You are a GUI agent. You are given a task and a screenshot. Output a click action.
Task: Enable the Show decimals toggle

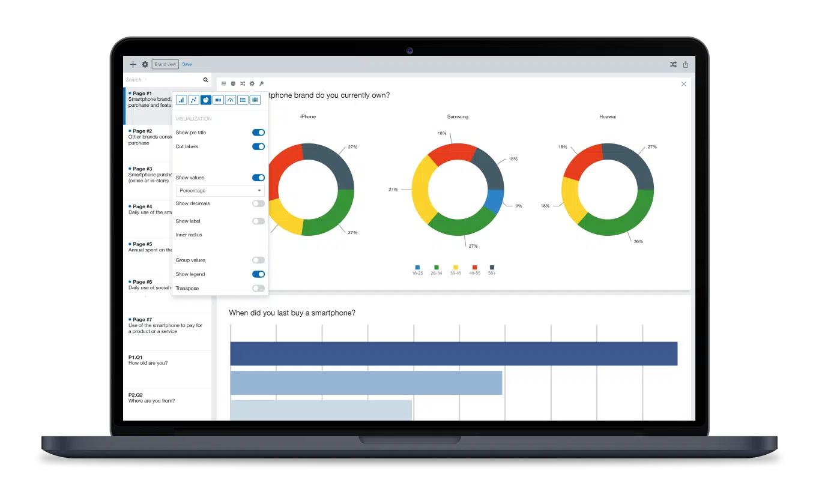258,203
